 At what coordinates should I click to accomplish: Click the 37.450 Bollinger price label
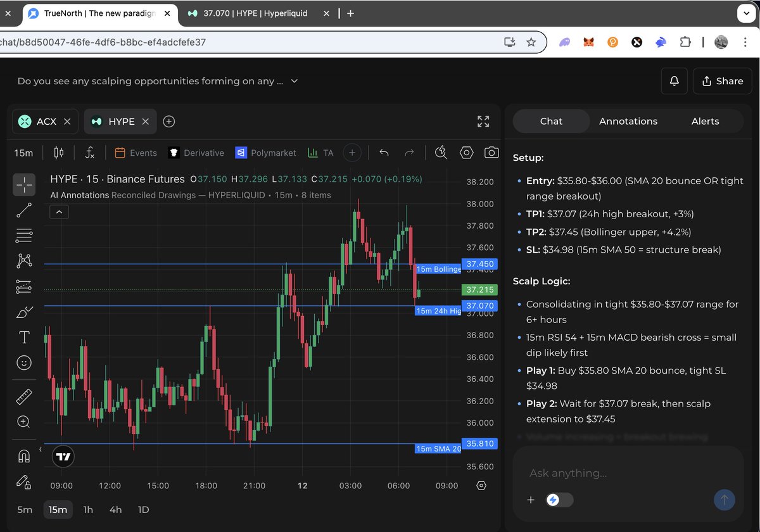[480, 264]
